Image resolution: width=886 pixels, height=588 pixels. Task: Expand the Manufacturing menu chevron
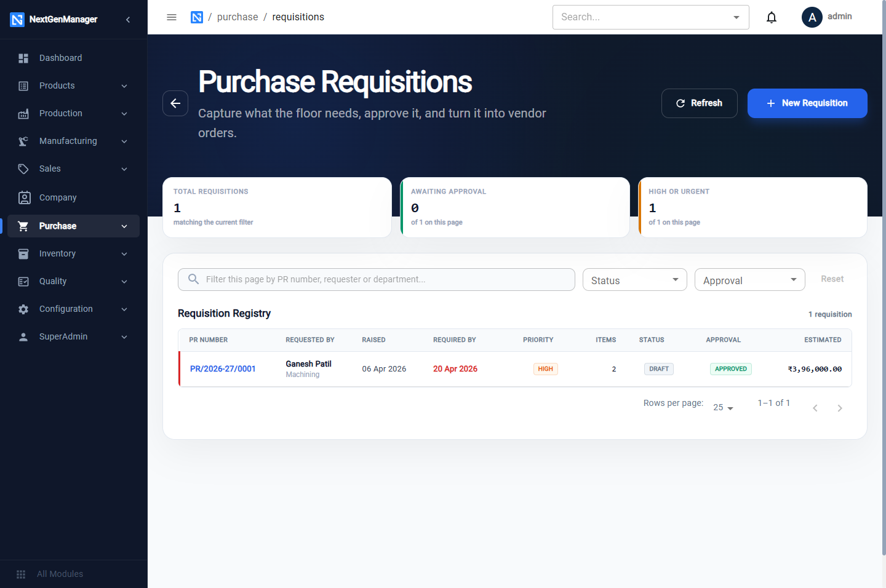pyautogui.click(x=124, y=141)
